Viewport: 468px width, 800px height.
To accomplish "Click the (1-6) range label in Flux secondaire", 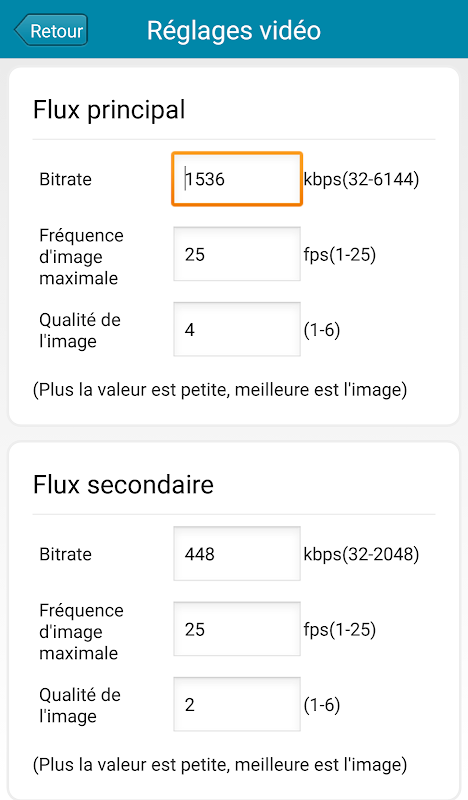I will tap(322, 705).
